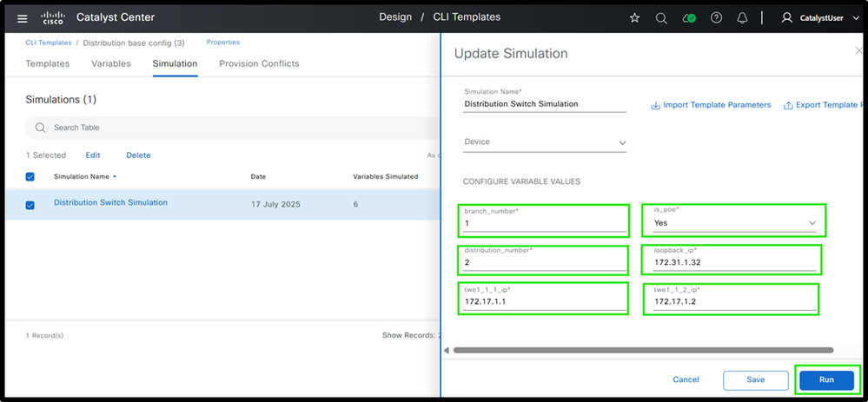868x402 pixels.
Task: Click the 1 Record(s) text
Action: coord(45,336)
